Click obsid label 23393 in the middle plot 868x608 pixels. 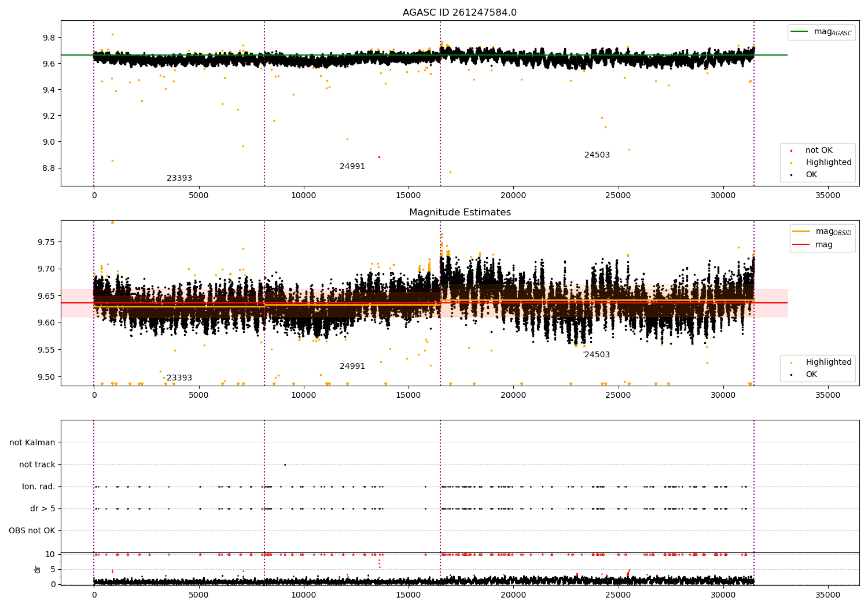179,378
